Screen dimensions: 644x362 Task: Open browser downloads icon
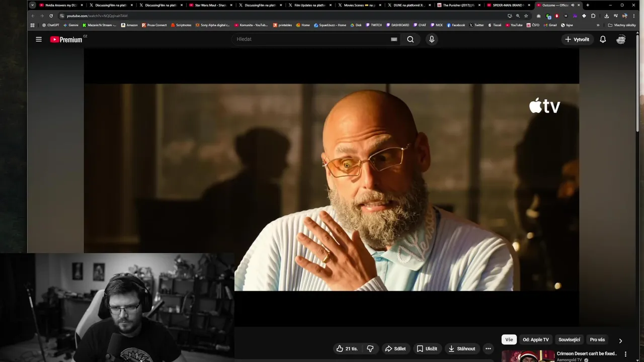[x=606, y=16]
